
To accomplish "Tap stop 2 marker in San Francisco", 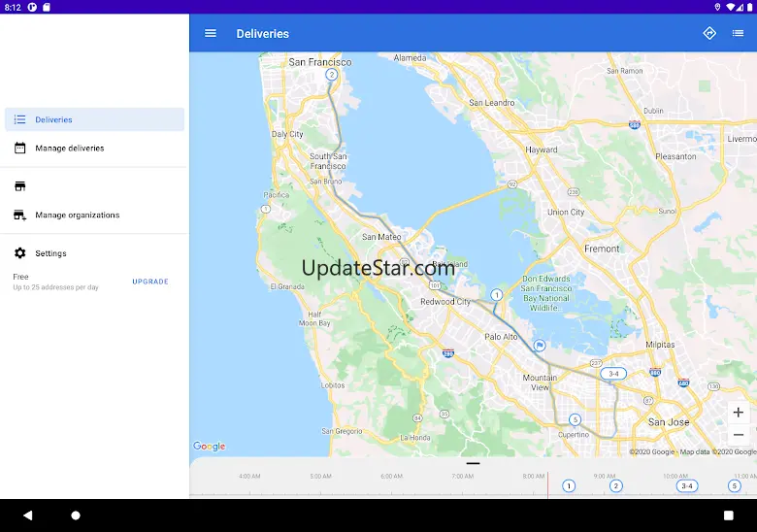I will tap(331, 75).
